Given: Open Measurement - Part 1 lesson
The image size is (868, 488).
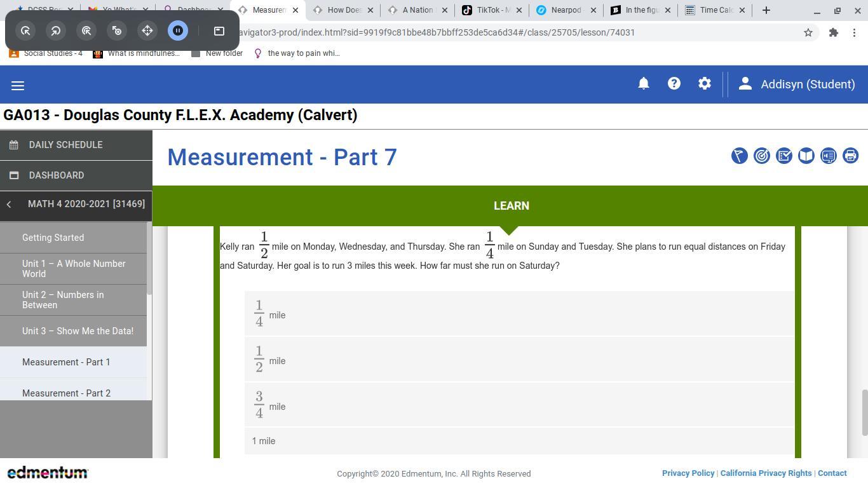Looking at the screenshot, I should click(x=73, y=362).
